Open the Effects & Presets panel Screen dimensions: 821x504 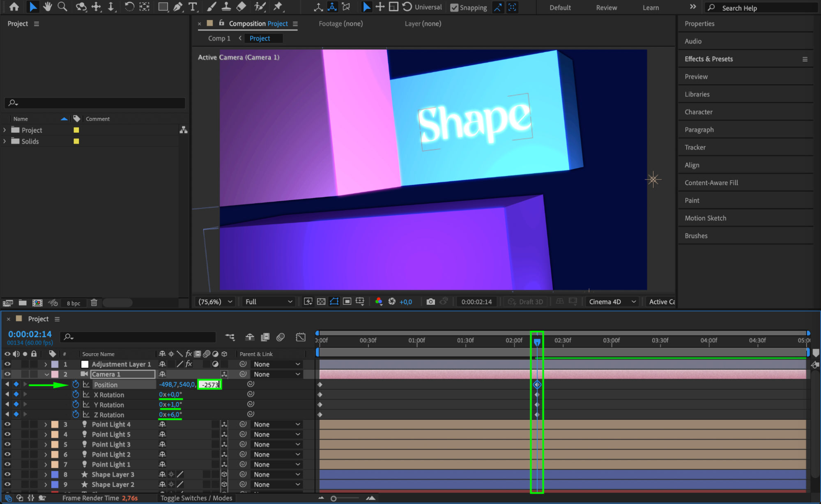click(708, 59)
